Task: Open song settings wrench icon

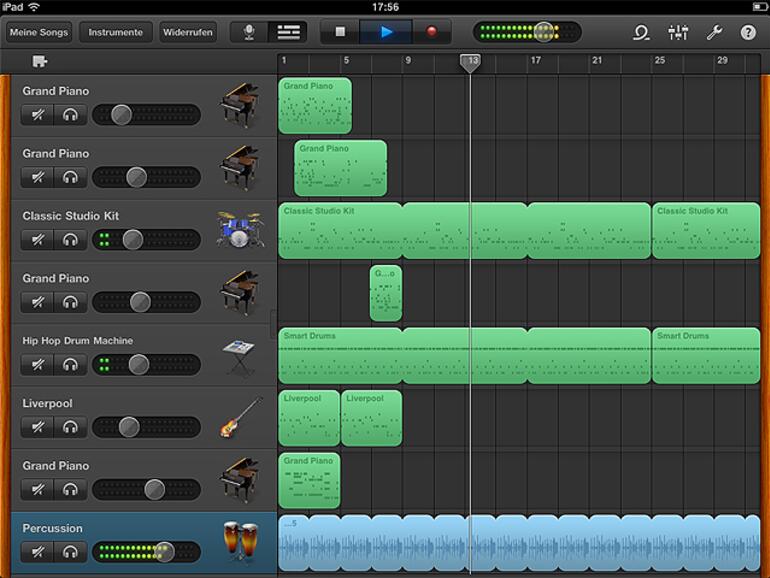Action: (x=714, y=32)
